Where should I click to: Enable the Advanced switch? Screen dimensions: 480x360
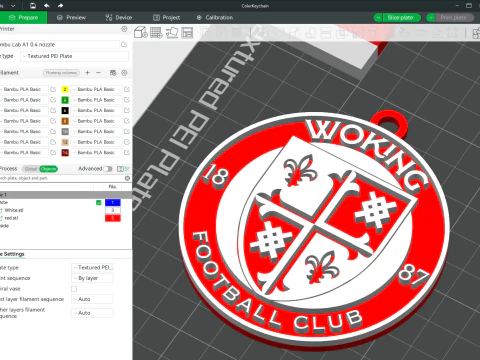[x=108, y=169]
